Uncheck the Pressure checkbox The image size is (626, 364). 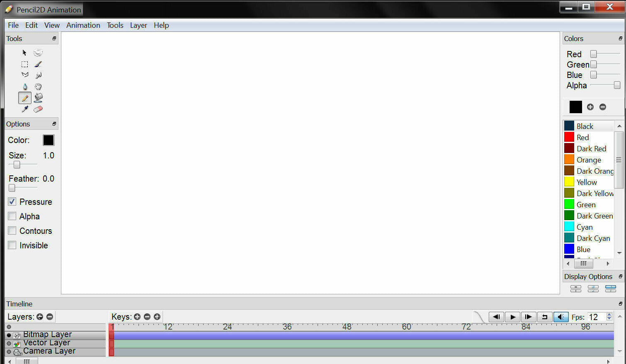coord(12,202)
